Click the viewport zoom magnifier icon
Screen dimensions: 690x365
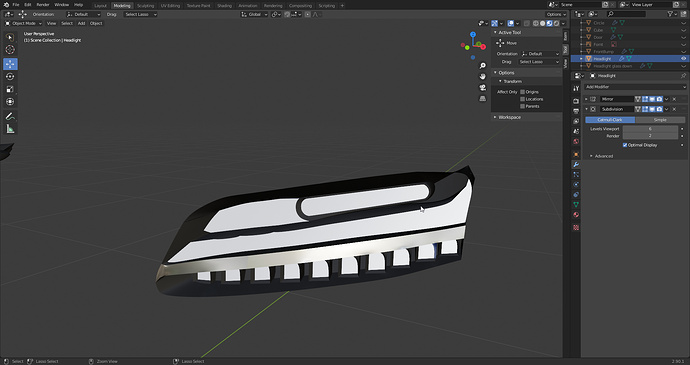(483, 66)
